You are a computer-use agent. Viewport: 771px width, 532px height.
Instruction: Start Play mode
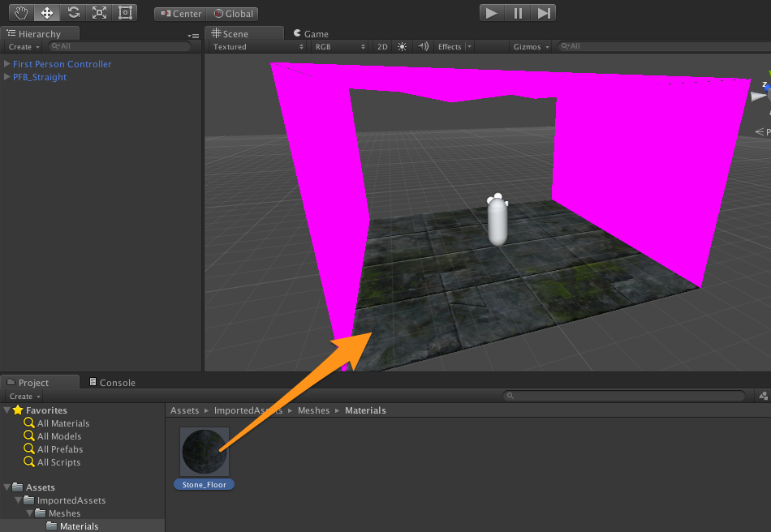(492, 13)
